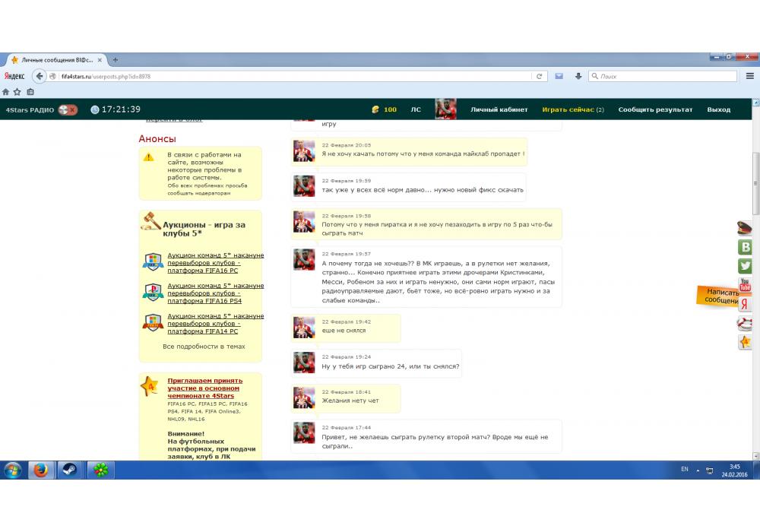The width and height of the screenshot is (760, 532).
Task: Click the star favorites icon in the sidebar
Action: point(745,342)
